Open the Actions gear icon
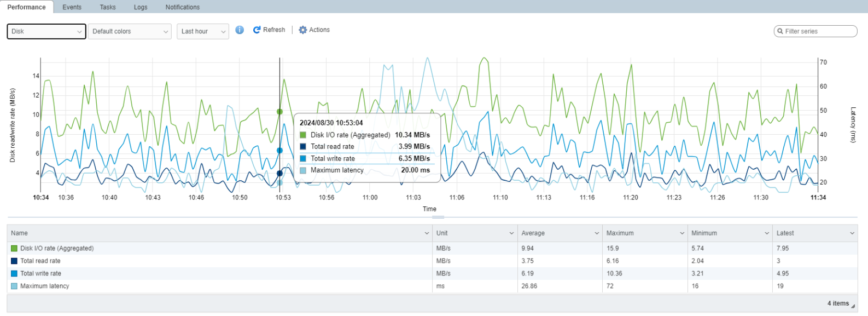 302,30
